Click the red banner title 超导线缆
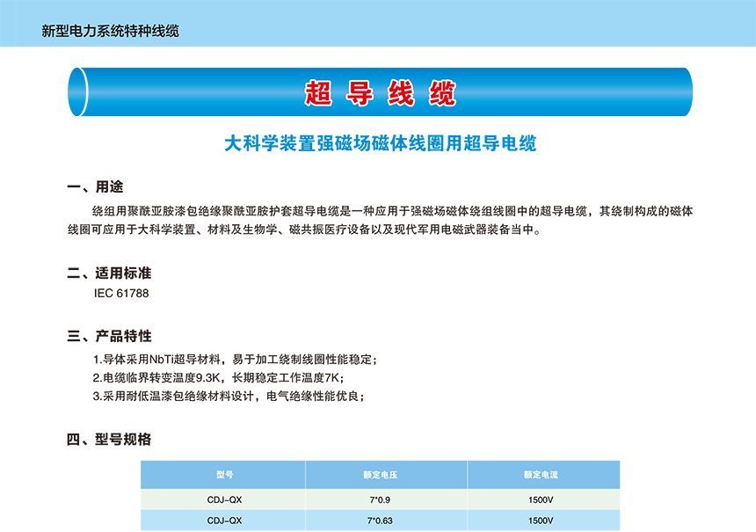 pyautogui.click(x=380, y=92)
